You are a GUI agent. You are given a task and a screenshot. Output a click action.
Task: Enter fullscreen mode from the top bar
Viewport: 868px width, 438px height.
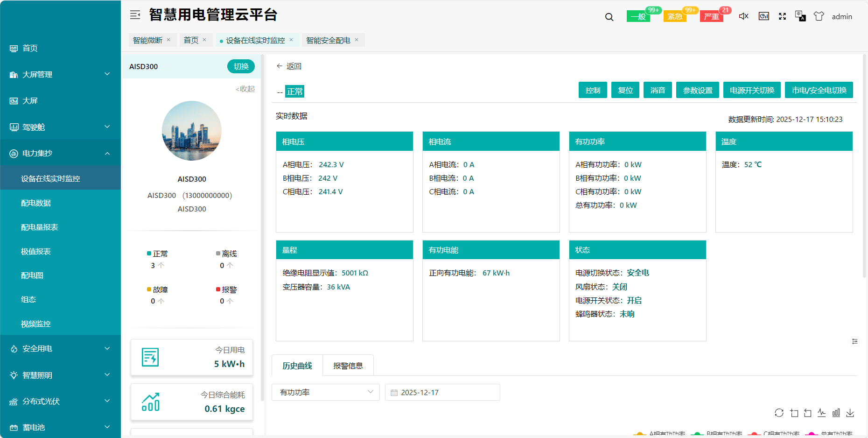pos(782,16)
